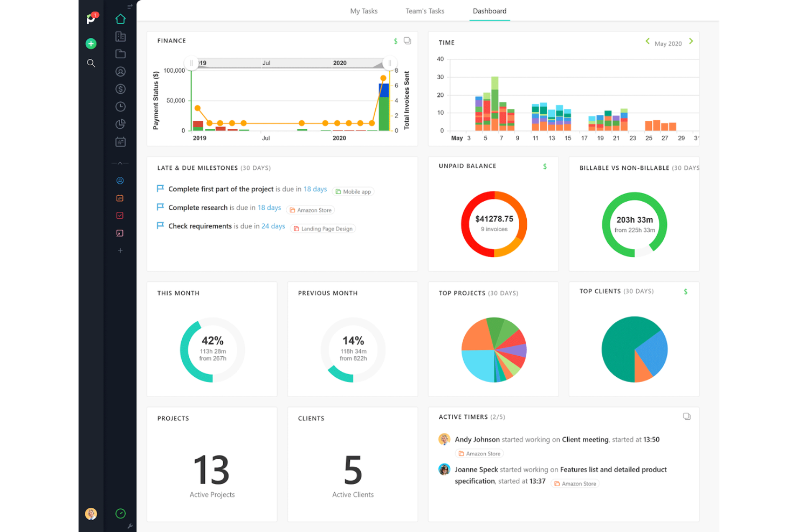Switch to the My Tasks tab
The image size is (798, 532).
(x=364, y=11)
